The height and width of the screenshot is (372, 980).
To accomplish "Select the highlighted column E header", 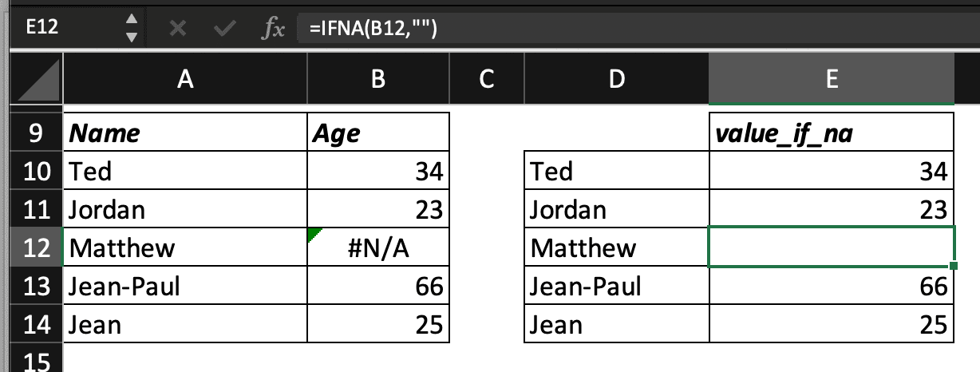I will (x=831, y=80).
